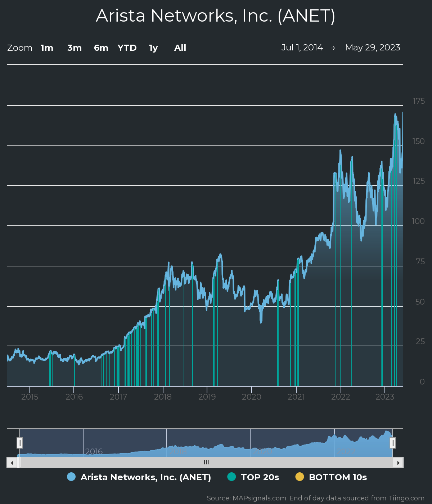Click the horizontal scrollbar thumb grip
This screenshot has height=504, width=432.
click(207, 462)
